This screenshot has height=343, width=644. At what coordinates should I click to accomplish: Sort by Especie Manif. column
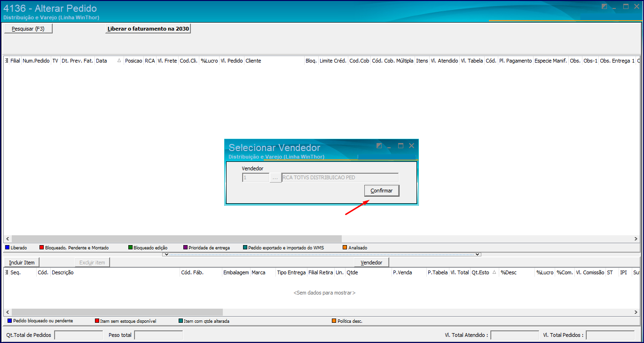[x=550, y=61]
